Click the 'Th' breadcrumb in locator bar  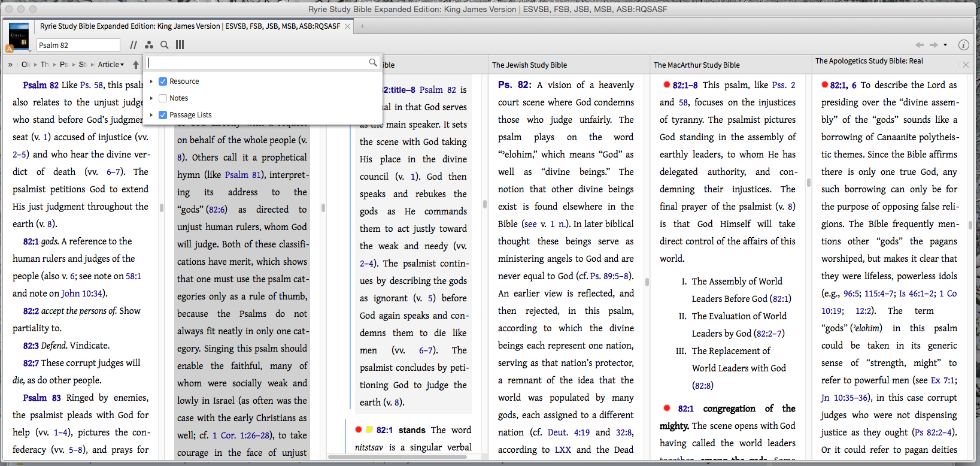(45, 65)
